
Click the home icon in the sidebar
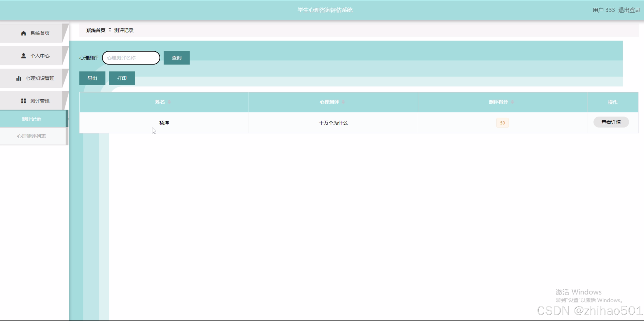click(23, 33)
